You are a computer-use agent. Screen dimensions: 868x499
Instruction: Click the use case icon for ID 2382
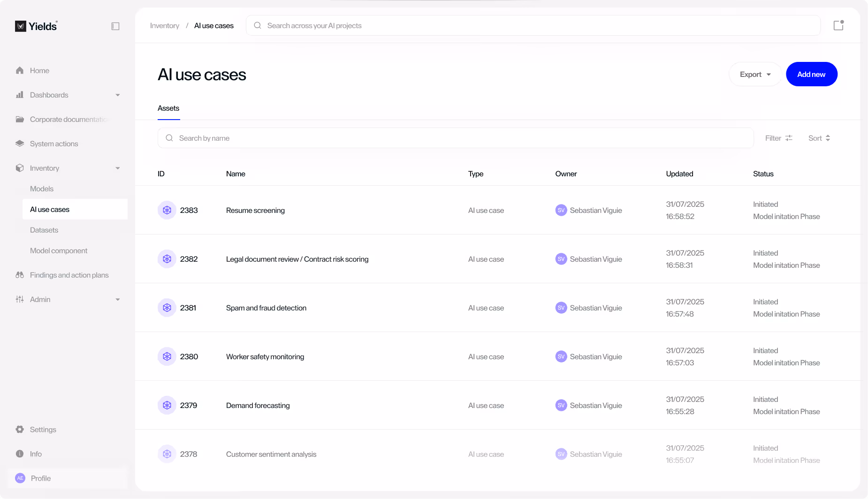pyautogui.click(x=167, y=259)
